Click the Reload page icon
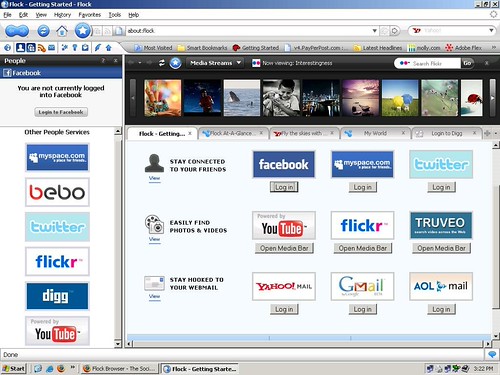500x375 pixels. point(43,31)
